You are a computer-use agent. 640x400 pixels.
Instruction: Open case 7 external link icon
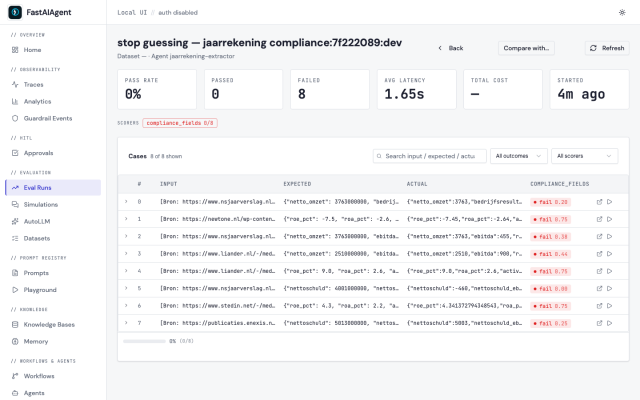pos(599,323)
